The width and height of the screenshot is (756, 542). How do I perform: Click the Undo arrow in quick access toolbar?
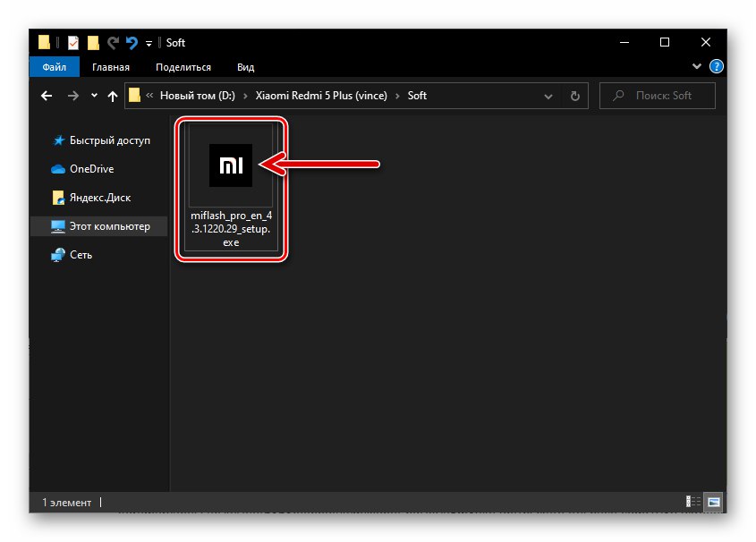pos(132,43)
